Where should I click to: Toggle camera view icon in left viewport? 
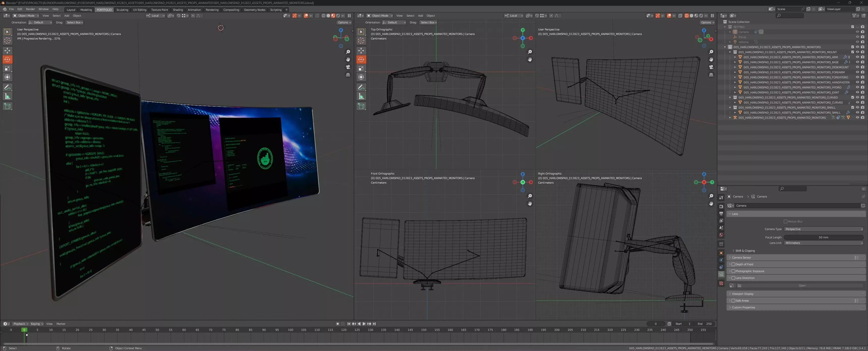point(348,67)
